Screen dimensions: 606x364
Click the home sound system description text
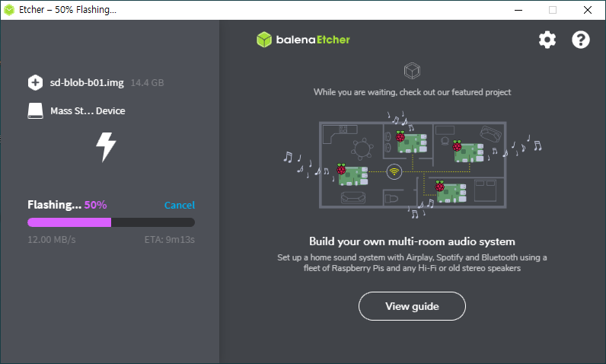tap(412, 263)
